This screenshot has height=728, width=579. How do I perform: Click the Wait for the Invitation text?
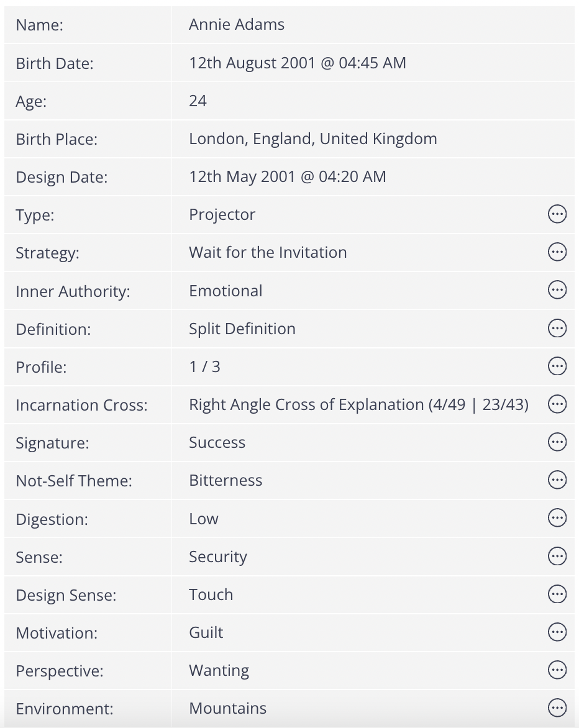pyautogui.click(x=268, y=252)
